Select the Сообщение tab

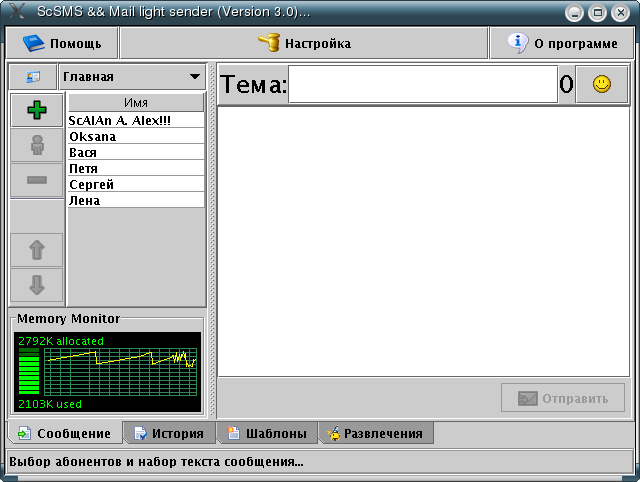[65, 433]
